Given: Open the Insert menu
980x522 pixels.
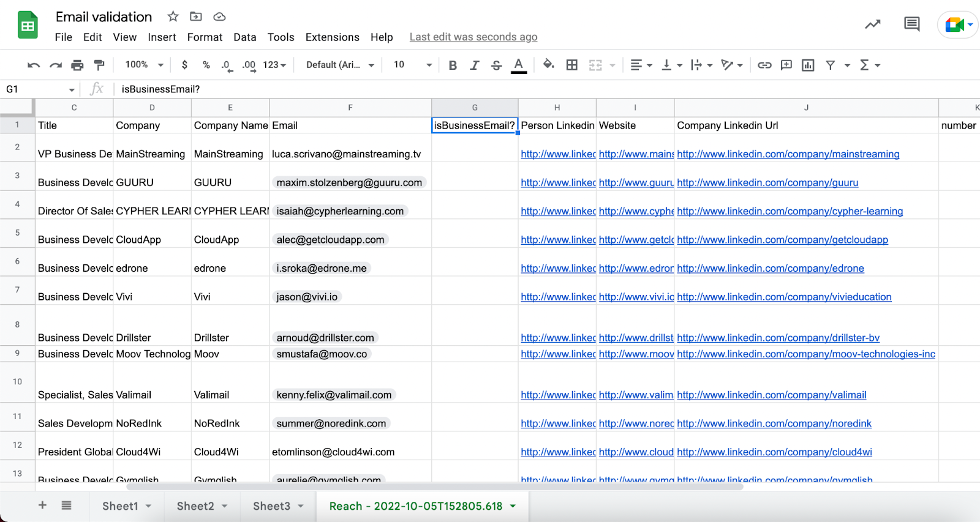Looking at the screenshot, I should click(x=162, y=37).
